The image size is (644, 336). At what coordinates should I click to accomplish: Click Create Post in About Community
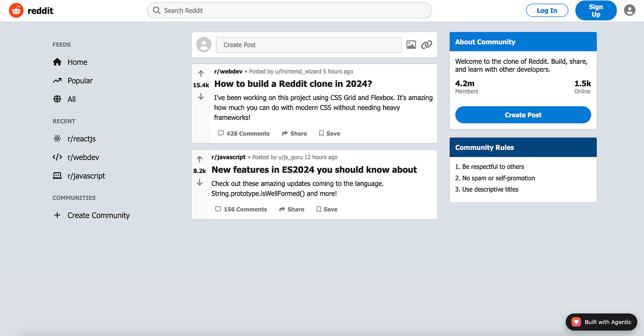[x=523, y=115]
